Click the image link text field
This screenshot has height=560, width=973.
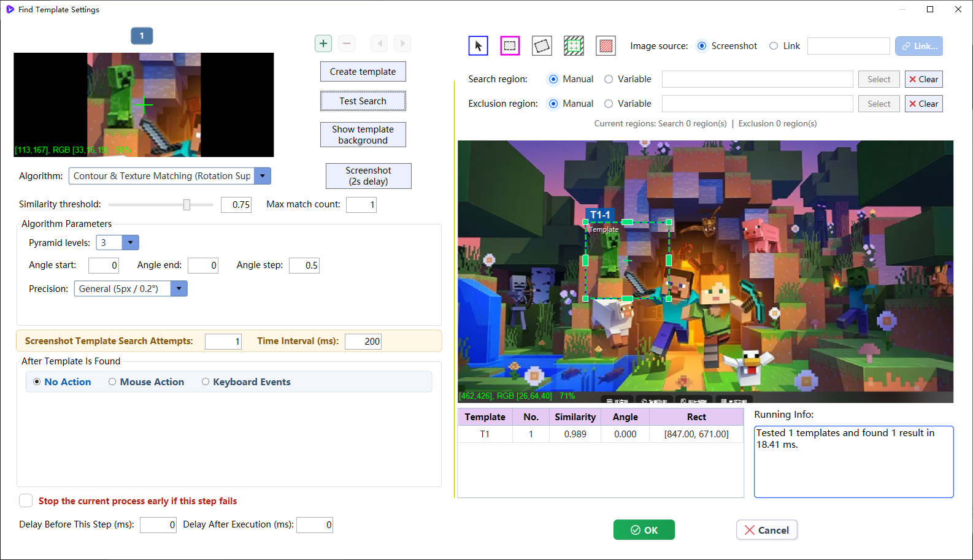[x=848, y=46]
